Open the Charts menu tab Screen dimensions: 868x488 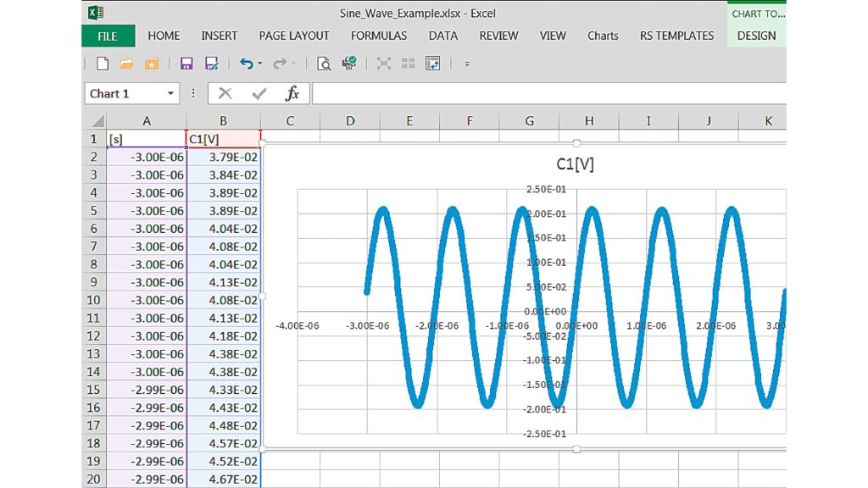point(603,36)
